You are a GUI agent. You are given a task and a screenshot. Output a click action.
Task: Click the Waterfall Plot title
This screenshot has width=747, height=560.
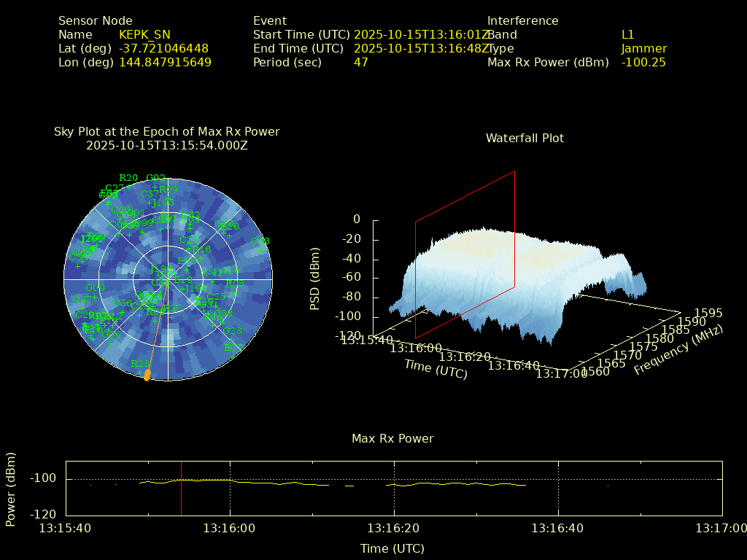(x=525, y=138)
